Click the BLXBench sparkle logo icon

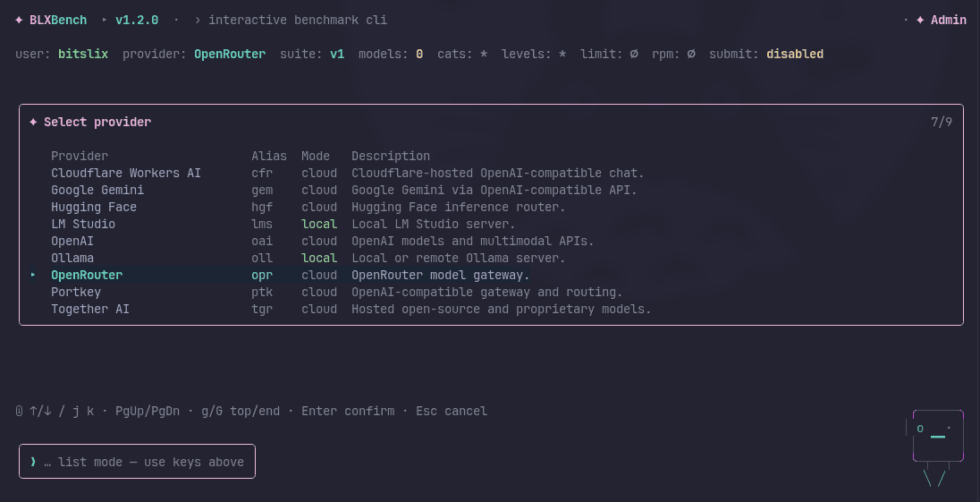click(19, 20)
